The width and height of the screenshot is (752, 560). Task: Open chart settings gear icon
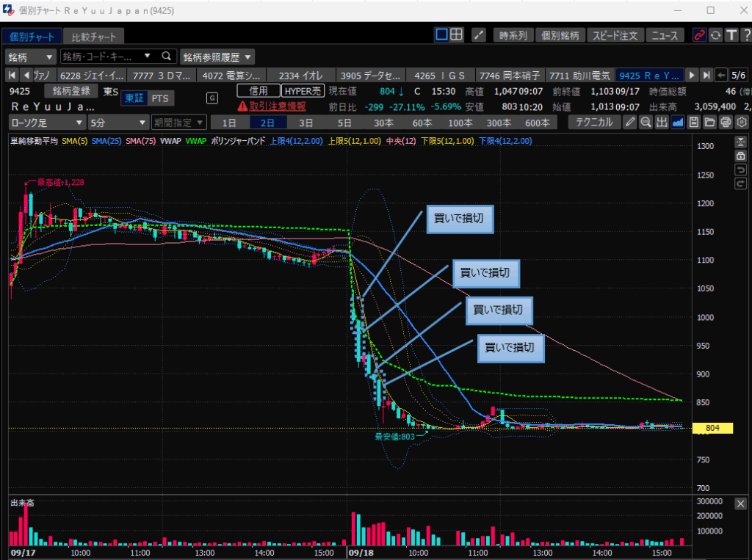(x=742, y=123)
